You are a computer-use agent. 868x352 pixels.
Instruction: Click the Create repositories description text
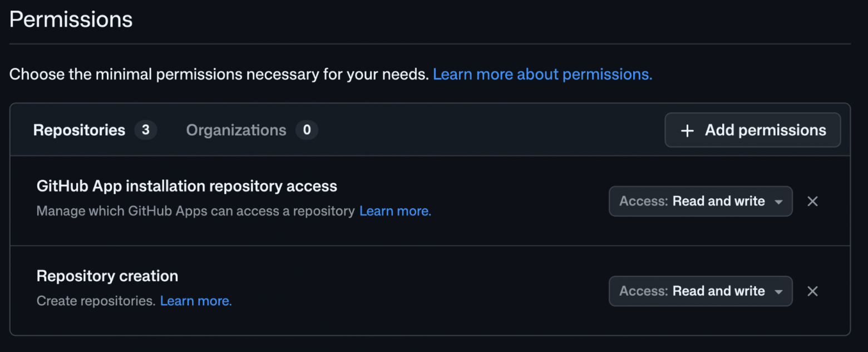point(96,301)
